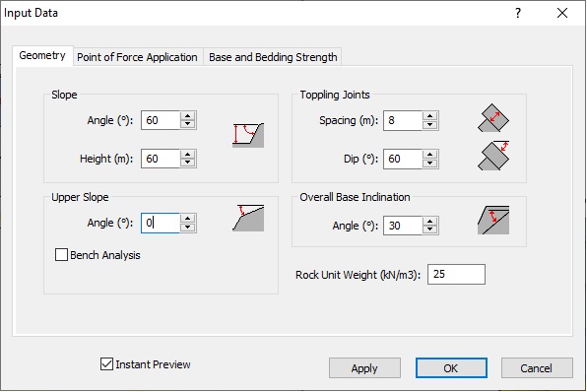Increase Toppling Joints Spacing with up arrow

pyautogui.click(x=429, y=115)
